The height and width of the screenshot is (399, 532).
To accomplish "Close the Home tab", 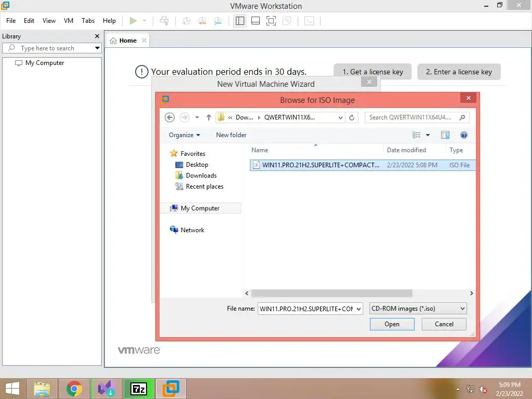I will pyautogui.click(x=144, y=41).
